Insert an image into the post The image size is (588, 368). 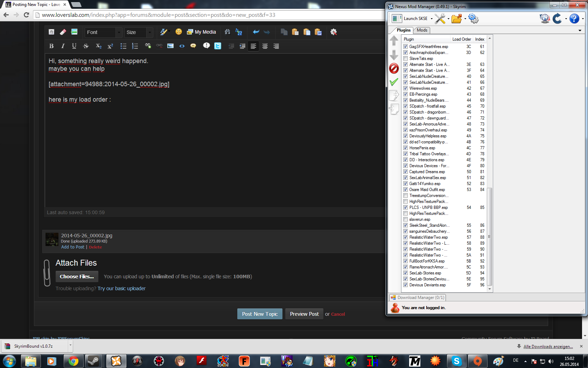click(x=170, y=46)
